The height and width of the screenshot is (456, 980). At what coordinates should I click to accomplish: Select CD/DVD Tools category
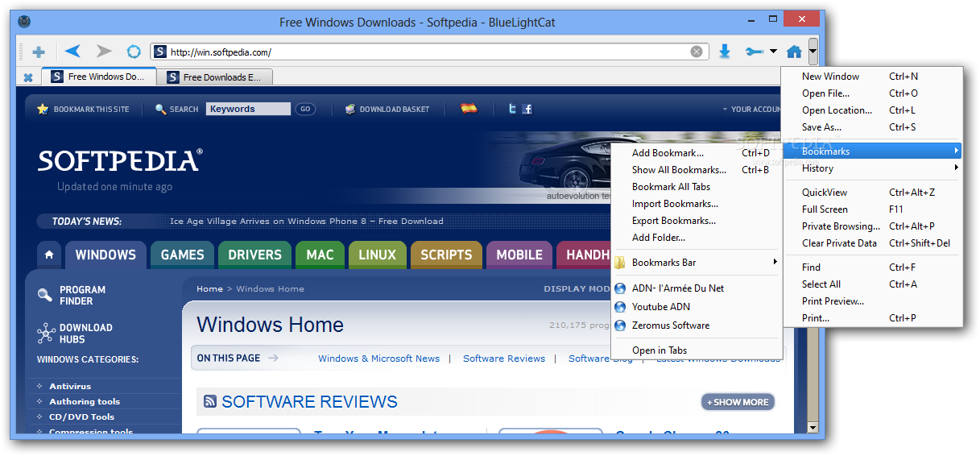tap(81, 417)
